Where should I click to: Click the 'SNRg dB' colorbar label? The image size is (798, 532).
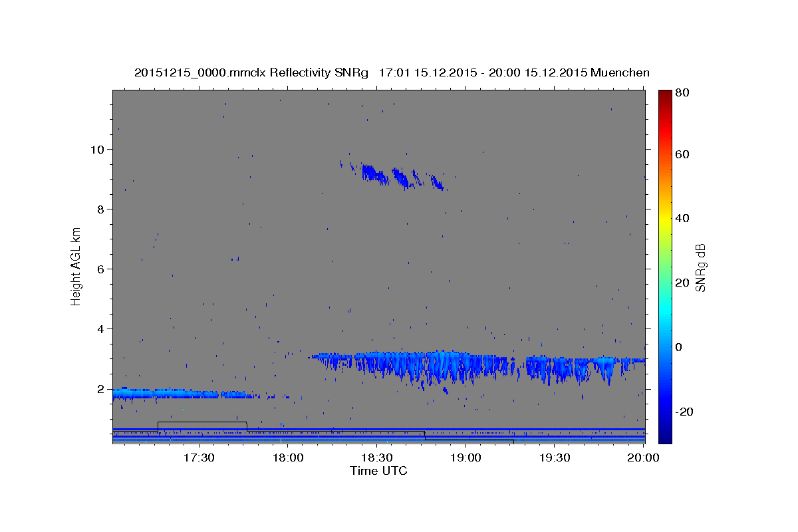pyautogui.click(x=700, y=267)
